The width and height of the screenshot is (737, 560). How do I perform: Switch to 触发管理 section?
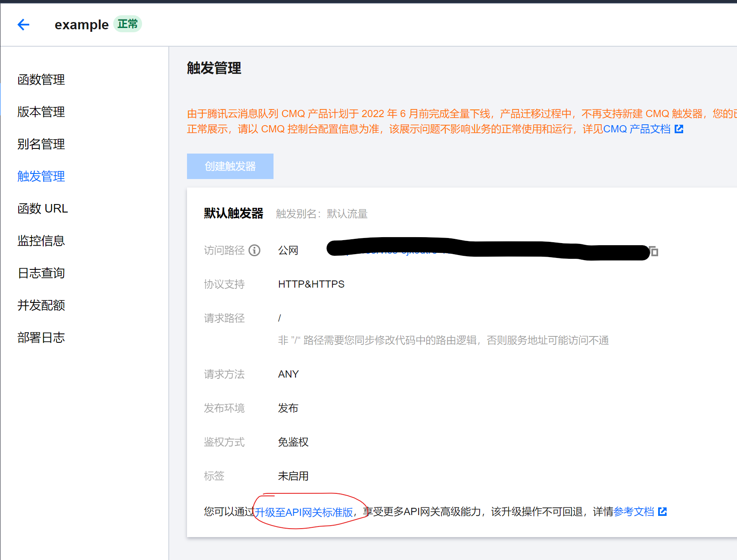click(x=41, y=176)
